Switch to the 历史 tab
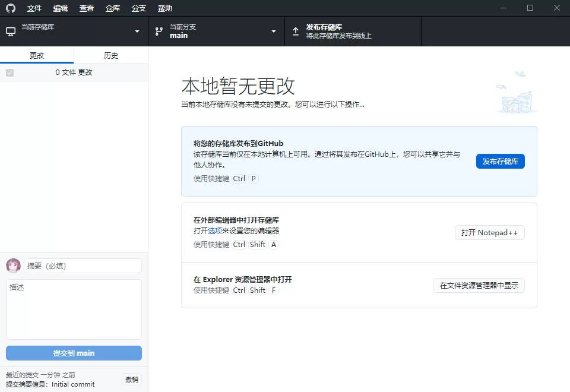The image size is (570, 392). [110, 55]
